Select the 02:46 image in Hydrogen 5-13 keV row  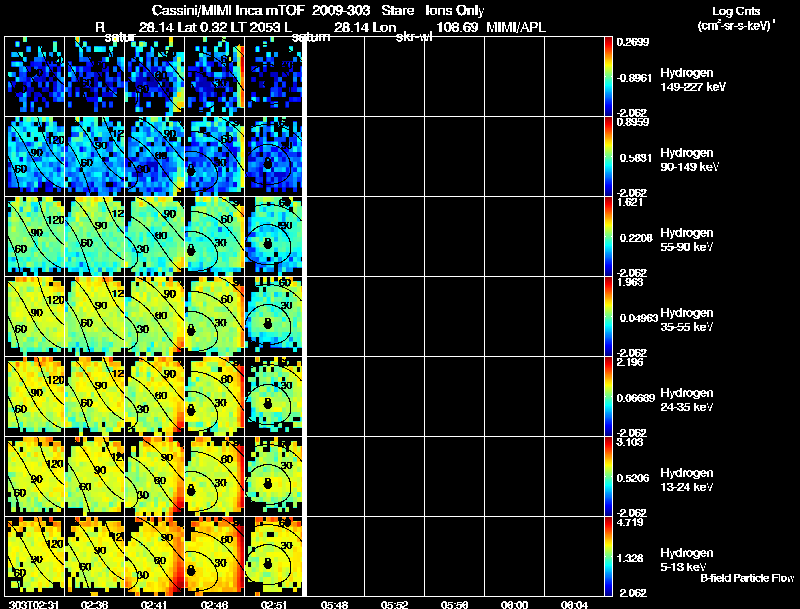click(215, 556)
